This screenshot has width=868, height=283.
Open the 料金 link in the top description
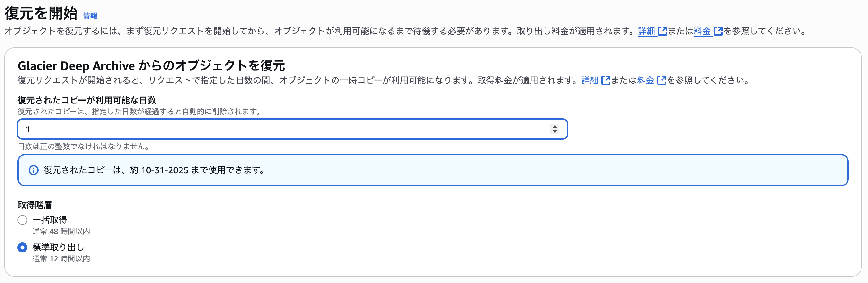click(x=703, y=31)
